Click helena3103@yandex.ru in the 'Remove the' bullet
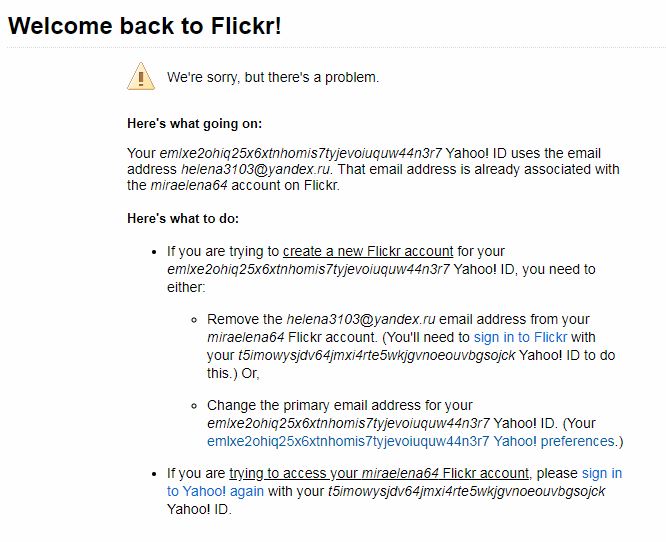This screenshot has width=666, height=542. click(x=361, y=319)
